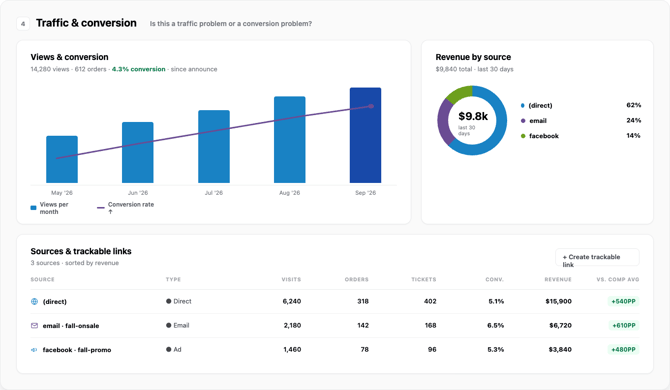
Task: Click the $15,900 revenue value
Action: [558, 302]
